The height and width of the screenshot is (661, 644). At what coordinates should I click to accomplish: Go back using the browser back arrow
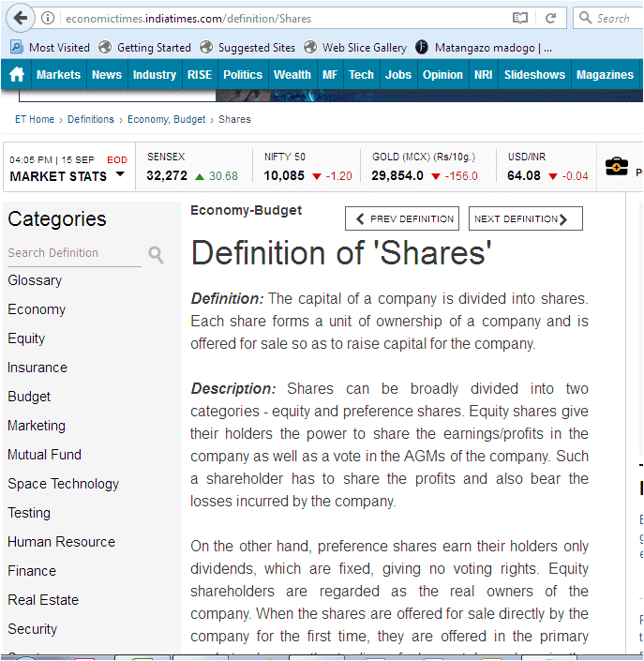[x=20, y=18]
